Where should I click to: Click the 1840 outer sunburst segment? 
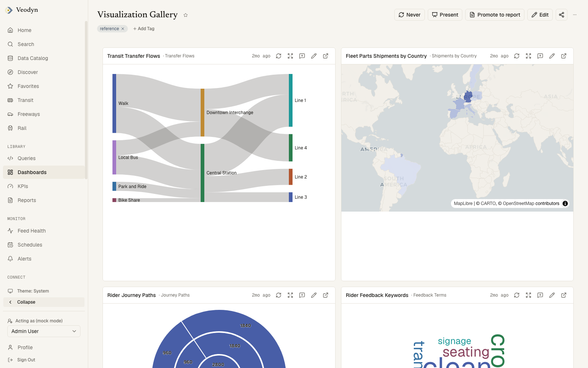tap(245, 326)
